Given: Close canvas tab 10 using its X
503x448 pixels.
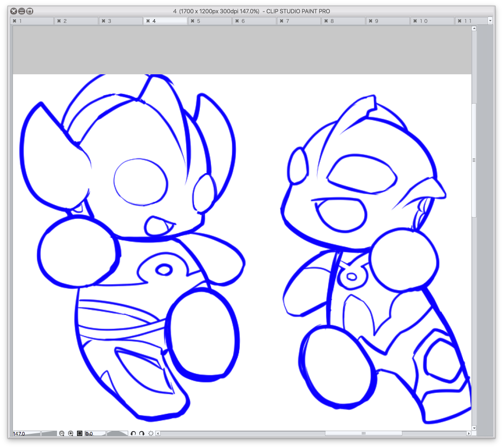Looking at the screenshot, I should point(415,21).
